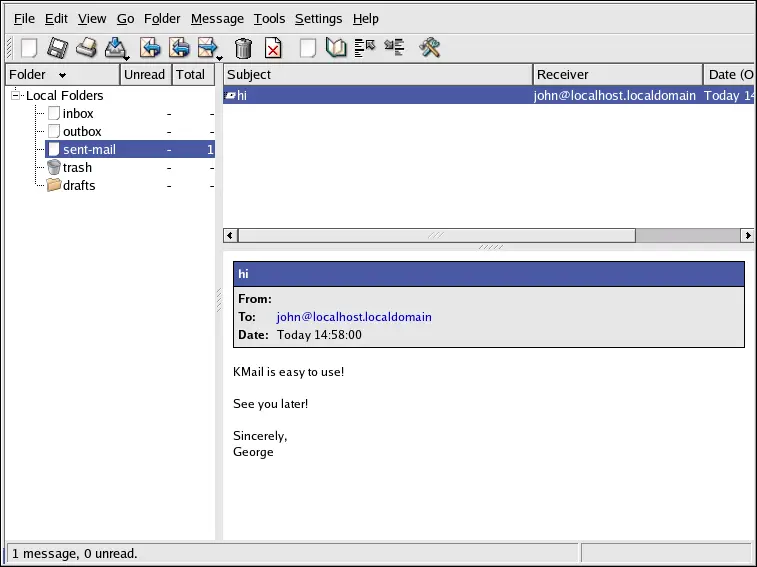Open the configure tools hammer icon
Image resolution: width=757 pixels, height=567 pixels.
coord(430,48)
